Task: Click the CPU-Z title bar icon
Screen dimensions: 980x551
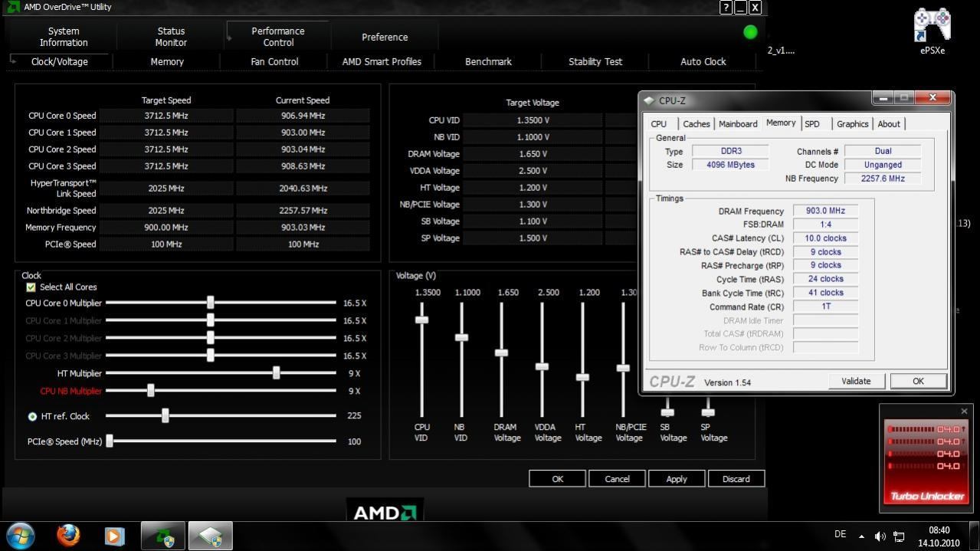Action: [649, 100]
